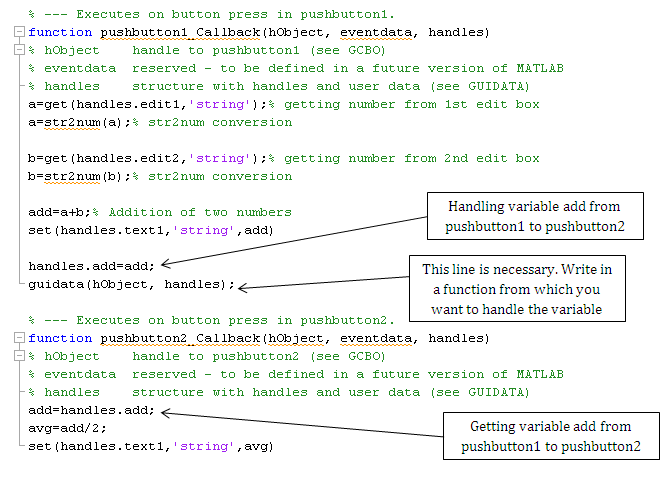The height and width of the screenshot is (487, 667).
Task: Click the 'guidata(hObject, handles);' line
Action: point(131,284)
